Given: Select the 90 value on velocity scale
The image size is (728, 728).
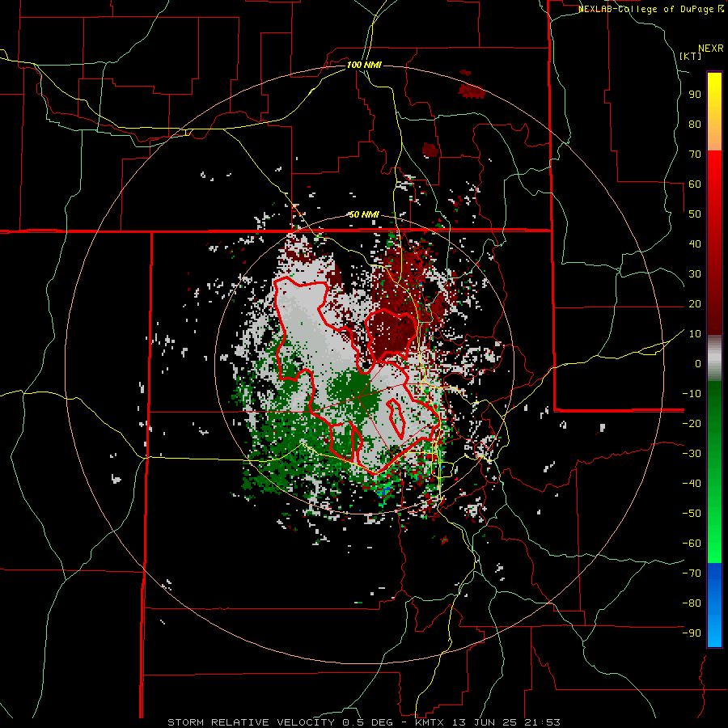Looking at the screenshot, I should (x=695, y=95).
